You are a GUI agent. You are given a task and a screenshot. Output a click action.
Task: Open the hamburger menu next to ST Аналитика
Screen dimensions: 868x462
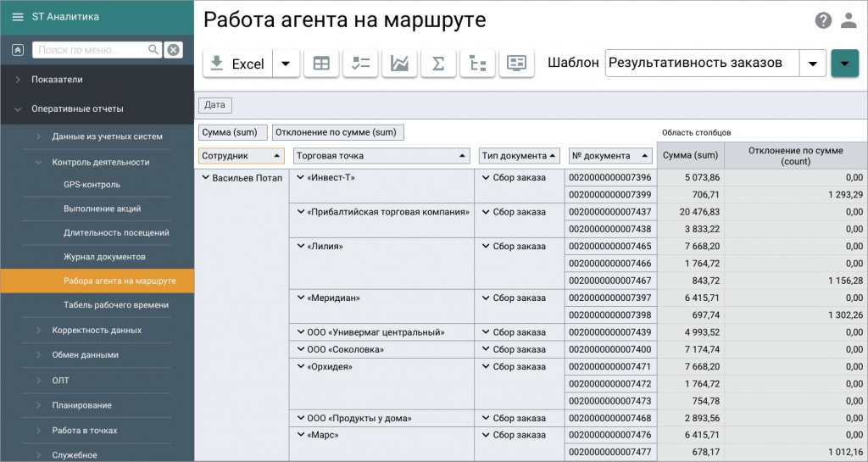click(x=18, y=17)
